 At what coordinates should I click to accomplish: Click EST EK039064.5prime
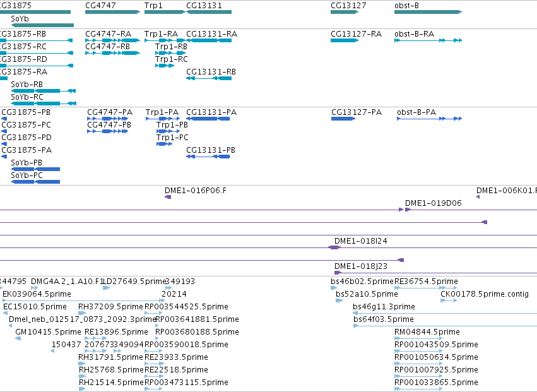(x=83, y=300)
